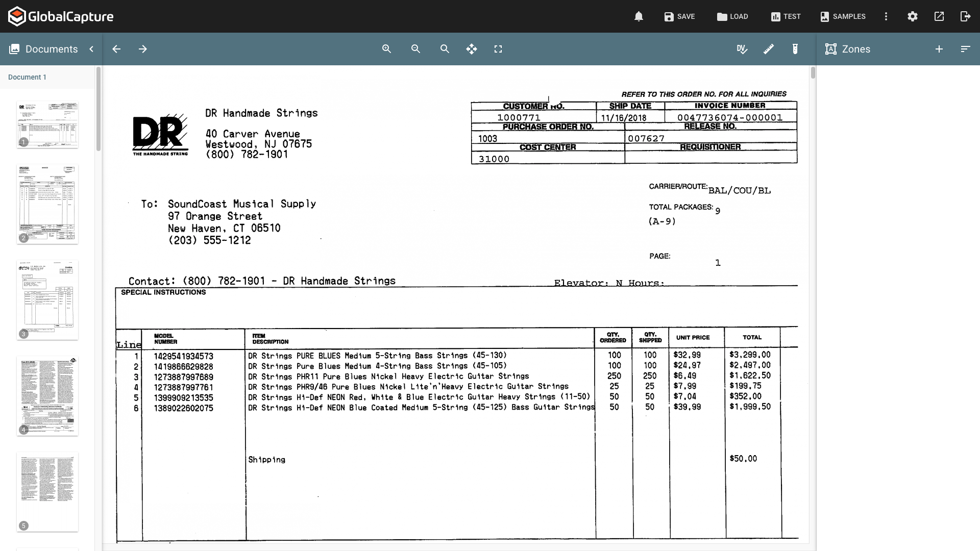
Task: Open the settings gear
Action: 913,16
